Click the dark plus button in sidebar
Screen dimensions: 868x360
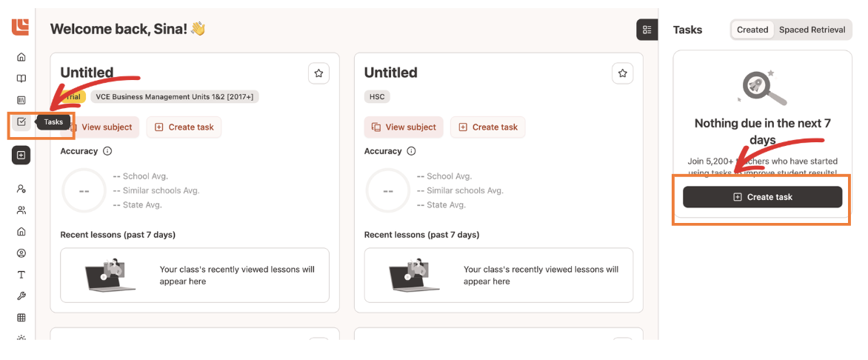21,155
